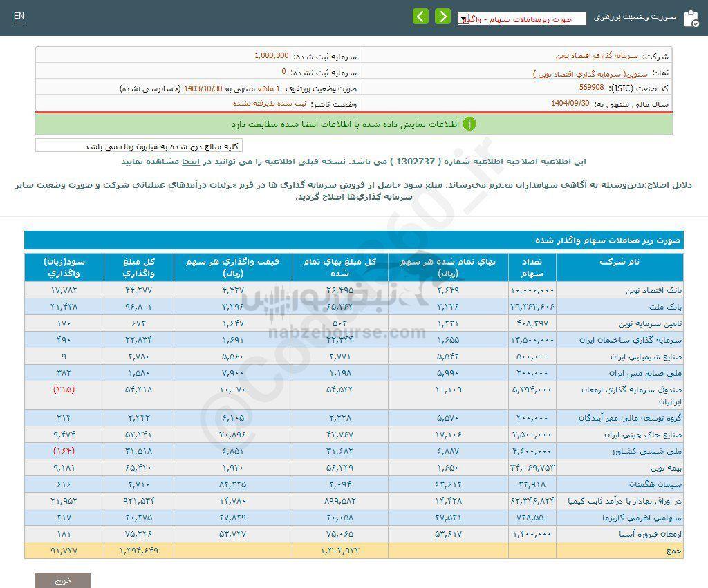Click the گروه توسعه مالی مهر آیندگان row
Viewport: 708px width, 588px height.
coord(353,418)
